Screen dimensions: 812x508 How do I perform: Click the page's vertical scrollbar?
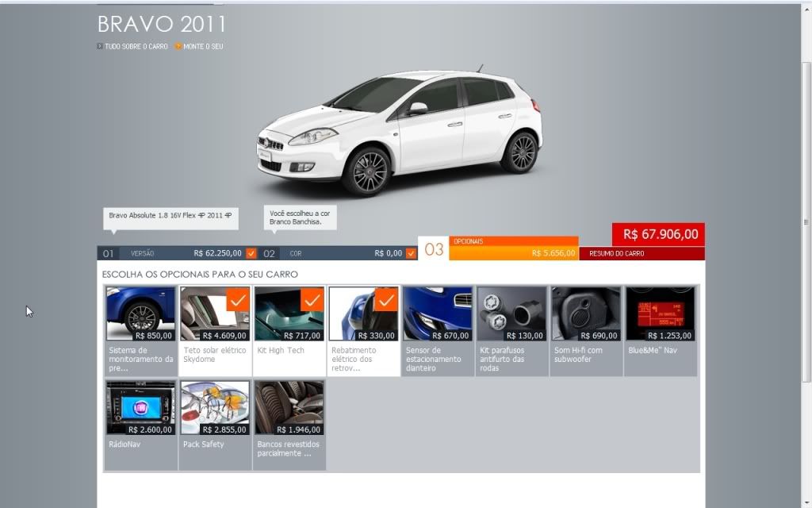tap(806, 222)
